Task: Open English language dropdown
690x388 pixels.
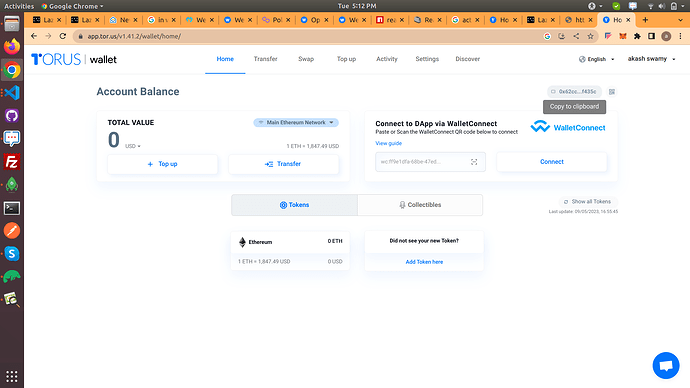Action: click(x=597, y=59)
